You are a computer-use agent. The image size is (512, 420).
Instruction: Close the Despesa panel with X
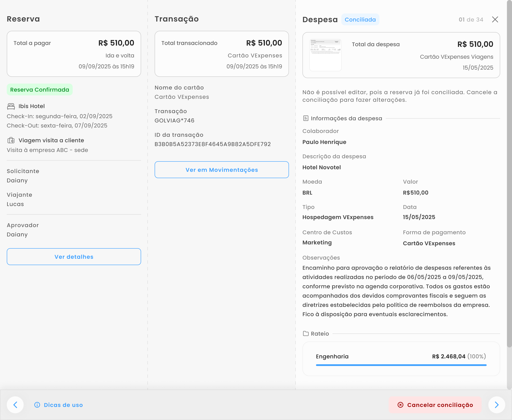[x=495, y=20]
